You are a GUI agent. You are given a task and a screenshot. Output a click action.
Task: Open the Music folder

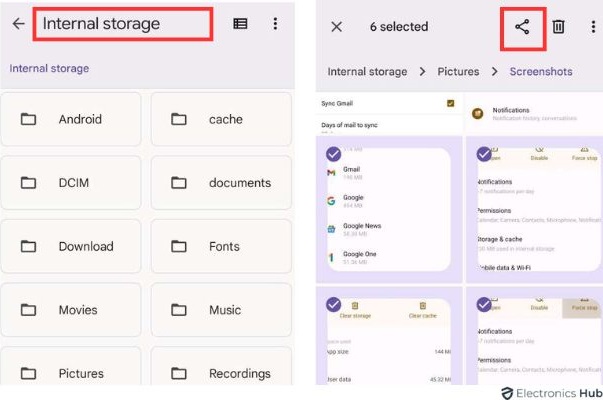(x=221, y=310)
